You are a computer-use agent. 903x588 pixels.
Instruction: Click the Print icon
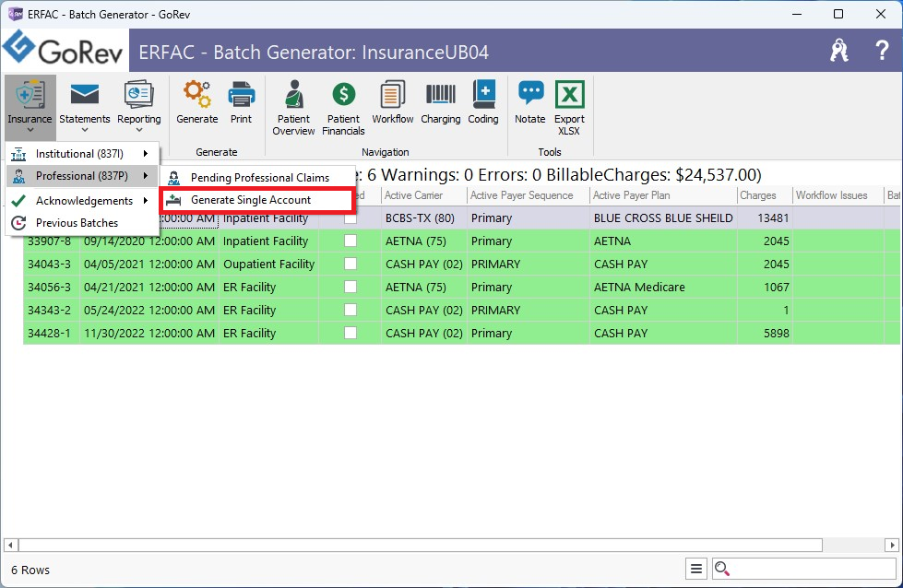pyautogui.click(x=242, y=94)
